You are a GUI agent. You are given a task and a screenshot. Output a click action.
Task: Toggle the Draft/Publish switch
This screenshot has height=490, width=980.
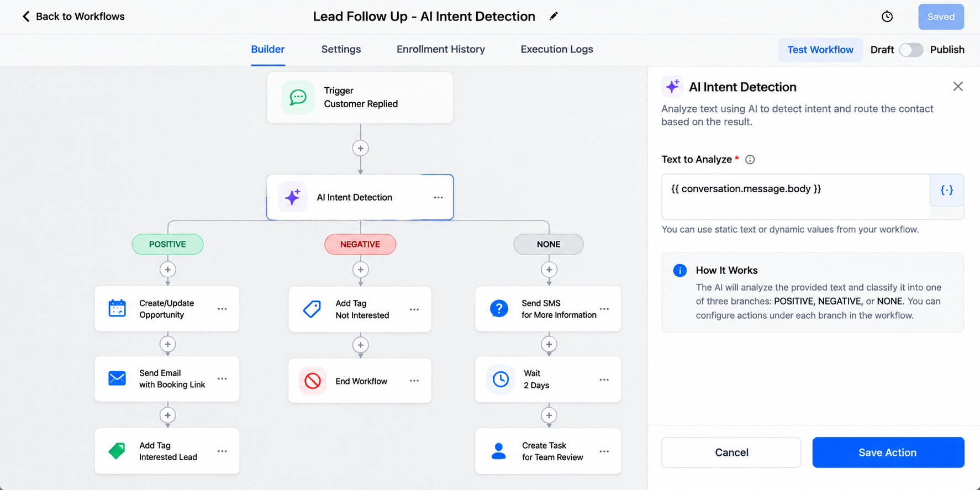pyautogui.click(x=911, y=50)
